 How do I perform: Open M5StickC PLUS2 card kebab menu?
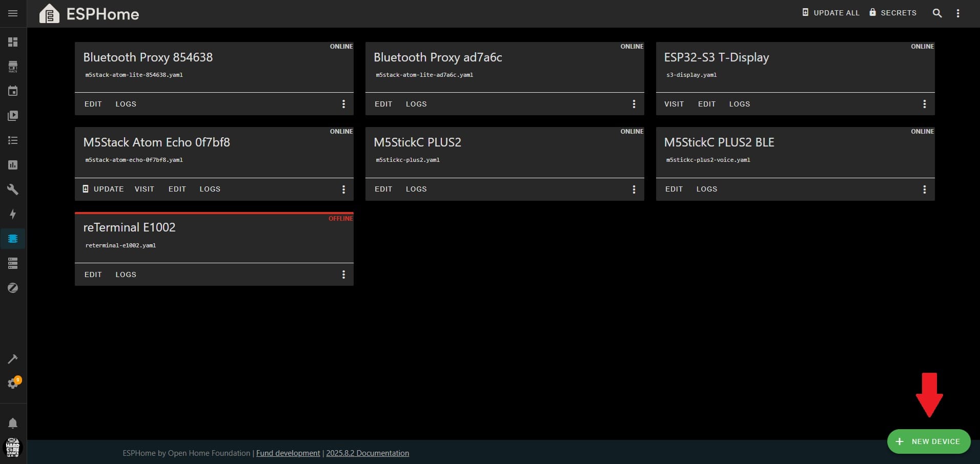coord(634,189)
